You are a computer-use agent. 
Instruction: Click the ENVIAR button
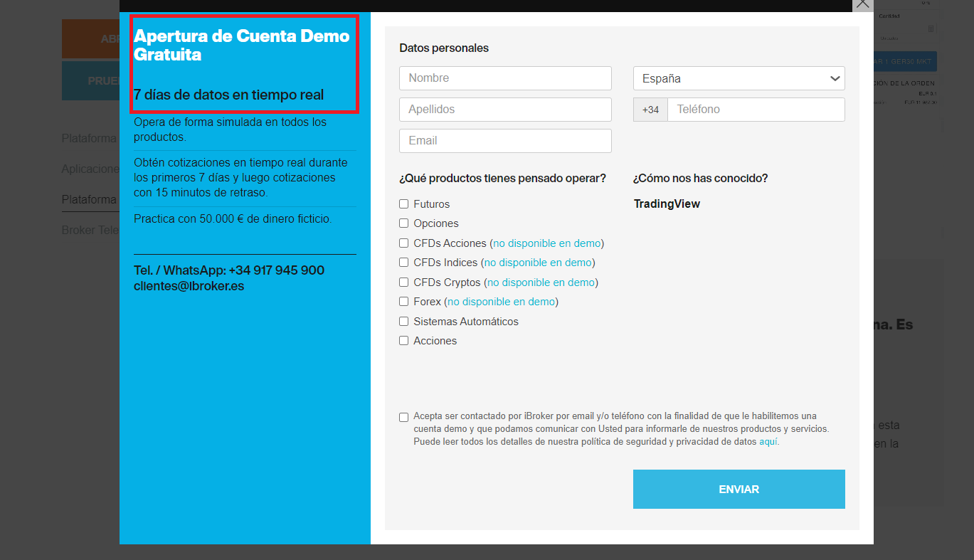[x=739, y=489]
